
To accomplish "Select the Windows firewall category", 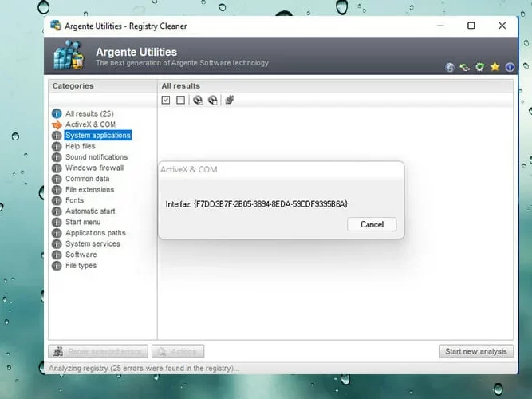I will [x=94, y=168].
